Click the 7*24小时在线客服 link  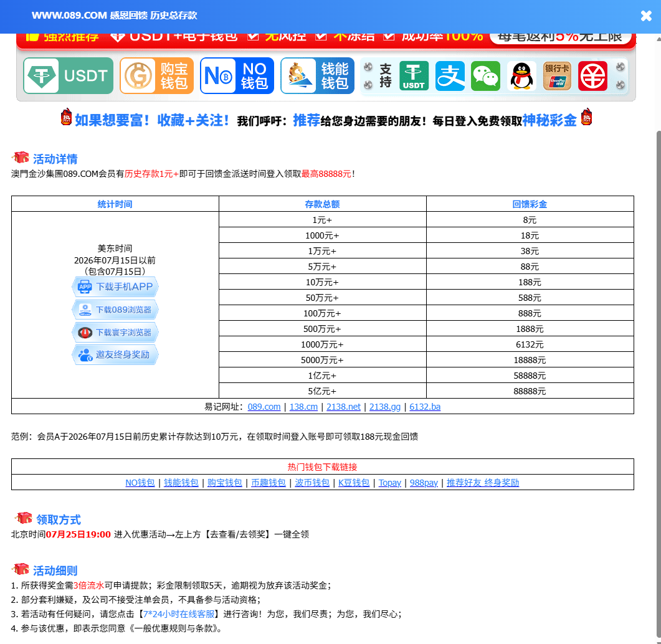click(179, 614)
